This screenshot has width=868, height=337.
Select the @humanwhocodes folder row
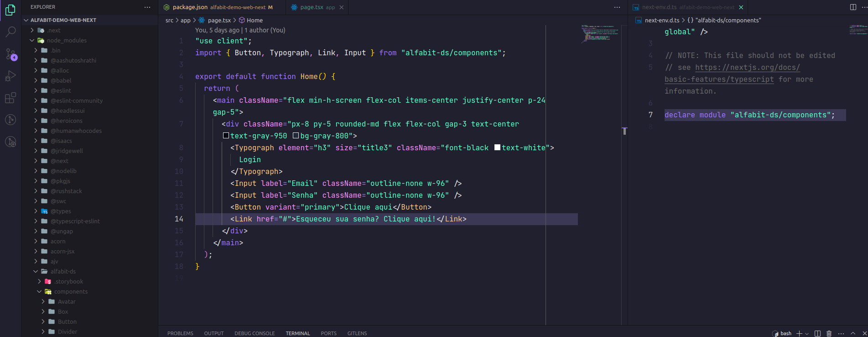pyautogui.click(x=90, y=131)
